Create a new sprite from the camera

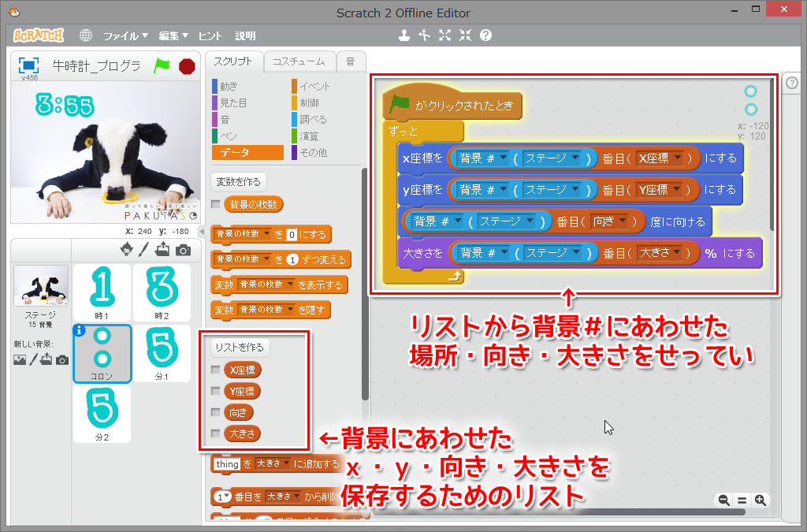pyautogui.click(x=183, y=250)
